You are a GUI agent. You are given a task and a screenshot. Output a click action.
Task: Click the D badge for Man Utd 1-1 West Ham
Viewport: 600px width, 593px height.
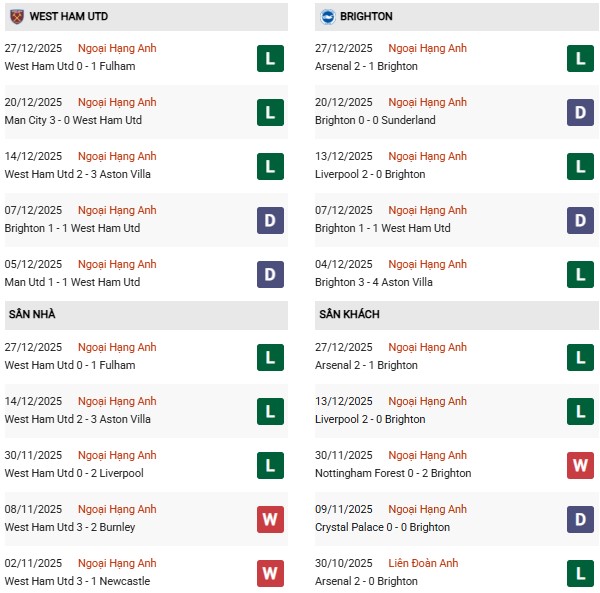click(270, 274)
